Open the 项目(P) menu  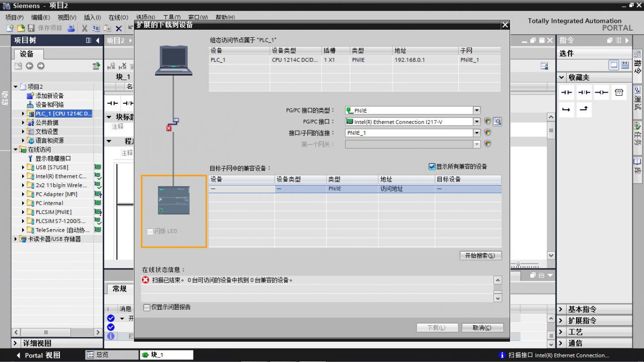15,18
